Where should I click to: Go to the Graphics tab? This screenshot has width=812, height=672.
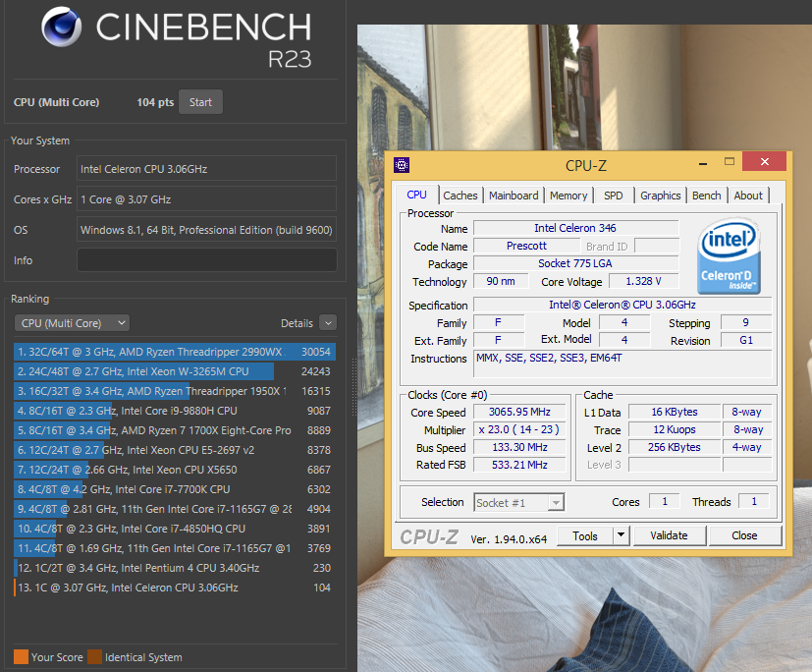click(660, 196)
